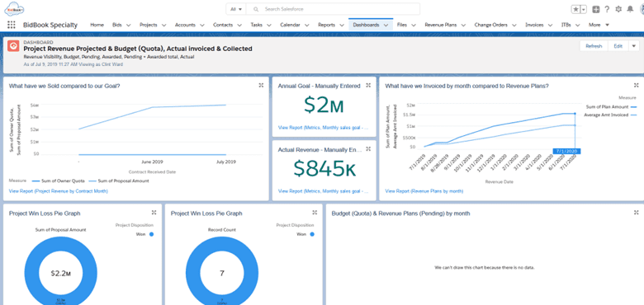Click the Edit dashboard button
The width and height of the screenshot is (644, 305).
618,46
